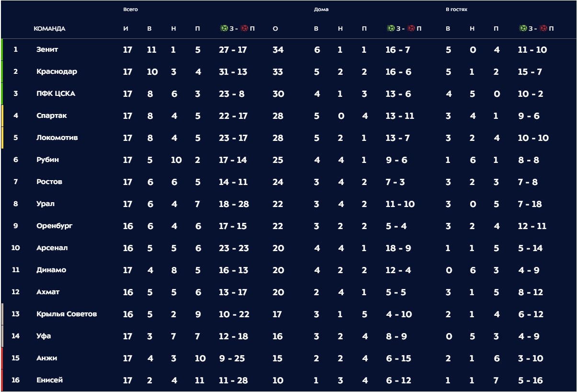This screenshot has height=392, width=577.
Task: Click the Енисей team name
Action: pyautogui.click(x=49, y=380)
